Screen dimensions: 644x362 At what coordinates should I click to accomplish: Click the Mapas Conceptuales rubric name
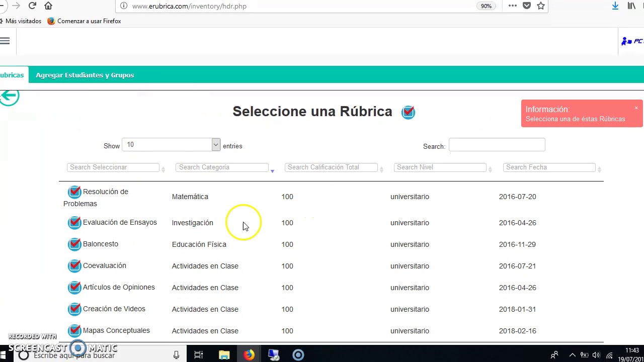[x=116, y=330]
